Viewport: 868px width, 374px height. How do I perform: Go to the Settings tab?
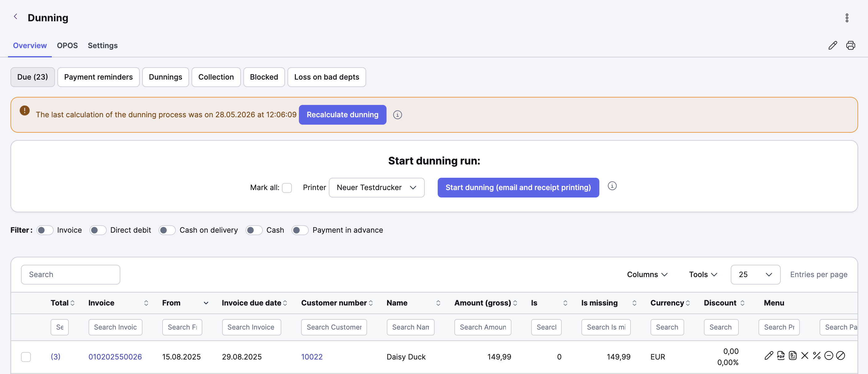pyautogui.click(x=103, y=46)
